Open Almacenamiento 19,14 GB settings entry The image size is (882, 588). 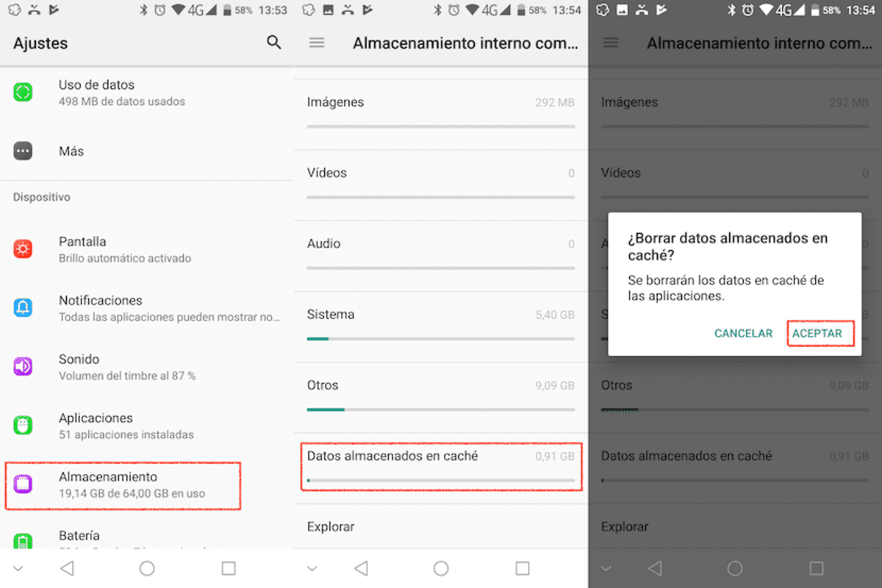[132, 485]
